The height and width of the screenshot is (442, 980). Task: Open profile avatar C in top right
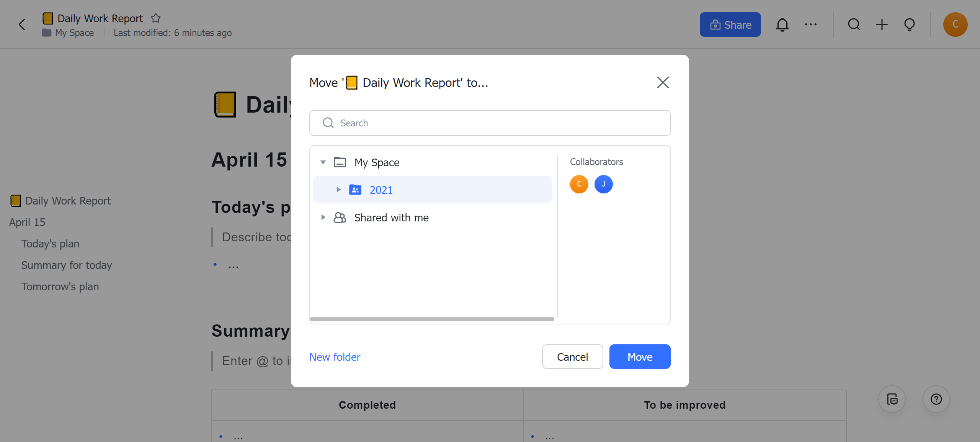[x=956, y=24]
